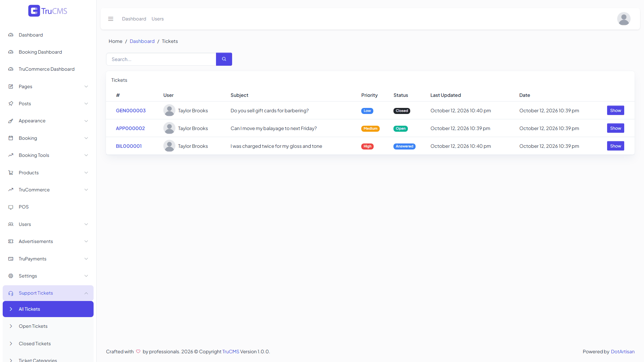Expand the Booking Tools chevron

86,155
